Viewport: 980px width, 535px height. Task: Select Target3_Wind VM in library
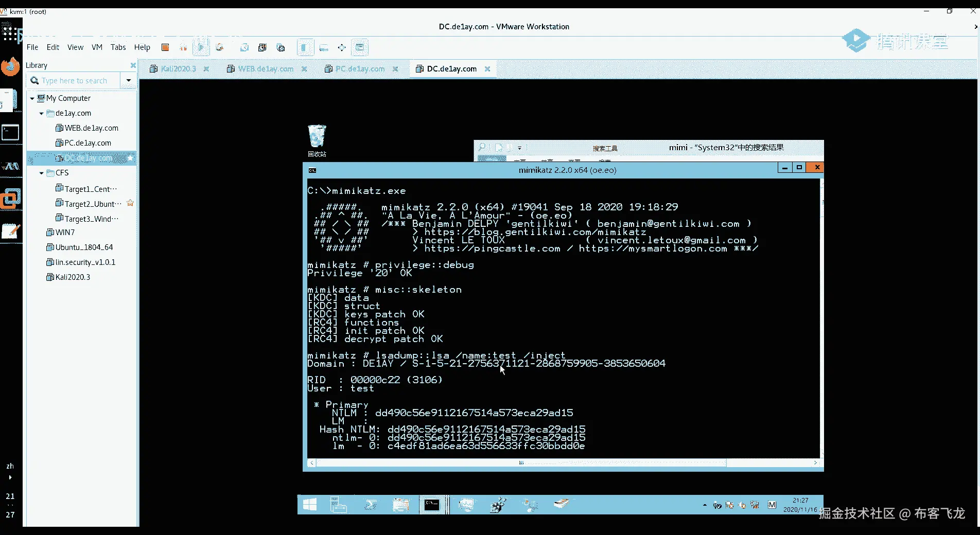coord(87,219)
